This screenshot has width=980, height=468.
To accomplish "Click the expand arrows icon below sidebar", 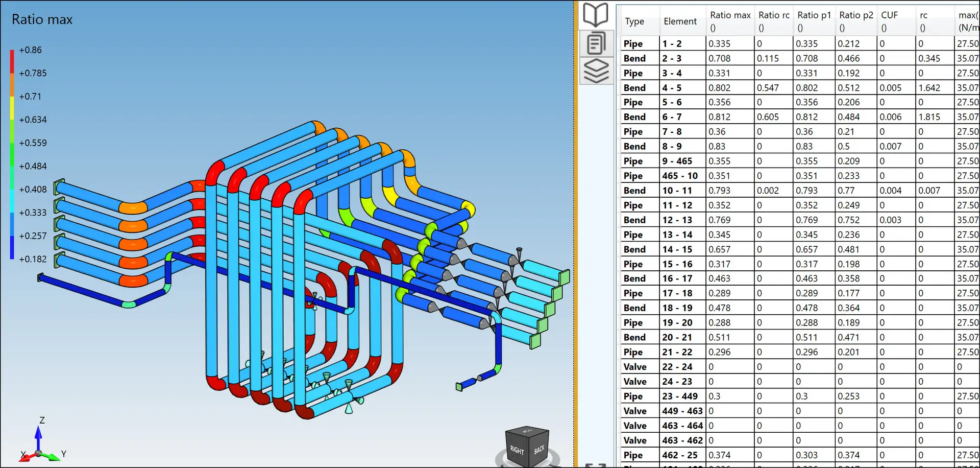I will click(x=595, y=465).
